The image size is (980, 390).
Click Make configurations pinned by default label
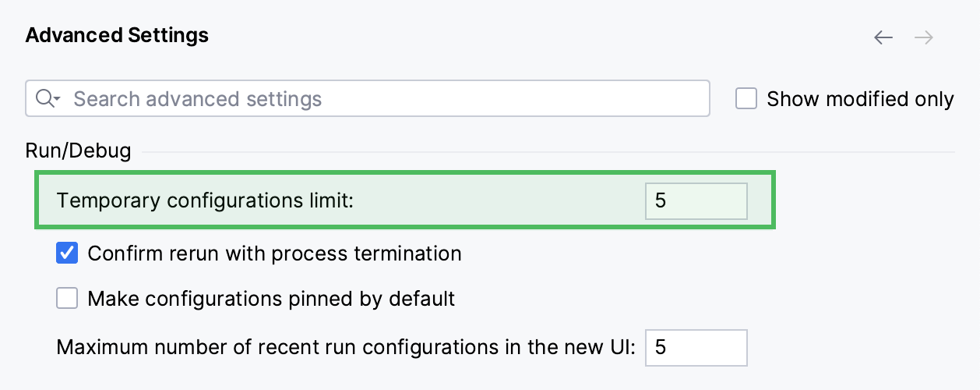pos(271,299)
